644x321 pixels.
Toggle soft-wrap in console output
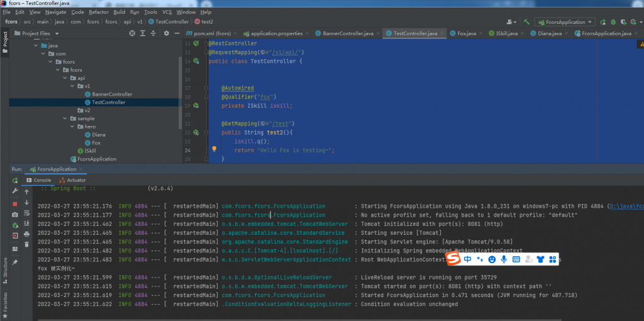coord(26,213)
